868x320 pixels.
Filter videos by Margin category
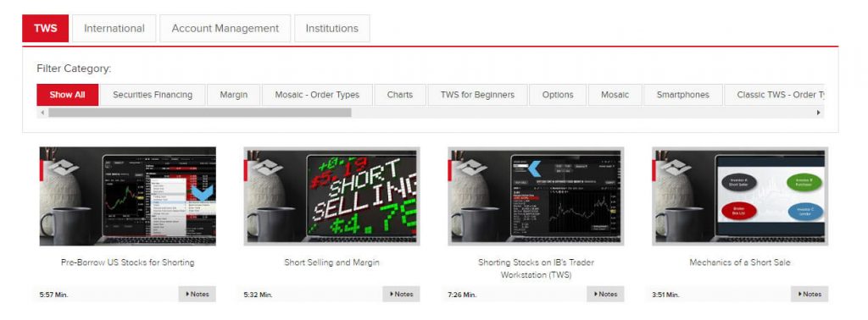(234, 95)
